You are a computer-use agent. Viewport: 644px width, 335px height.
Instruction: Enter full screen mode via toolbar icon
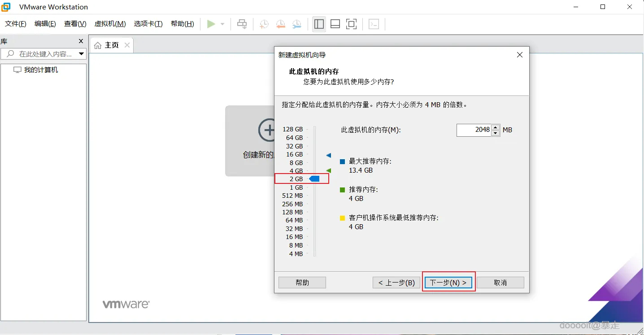pyautogui.click(x=351, y=24)
